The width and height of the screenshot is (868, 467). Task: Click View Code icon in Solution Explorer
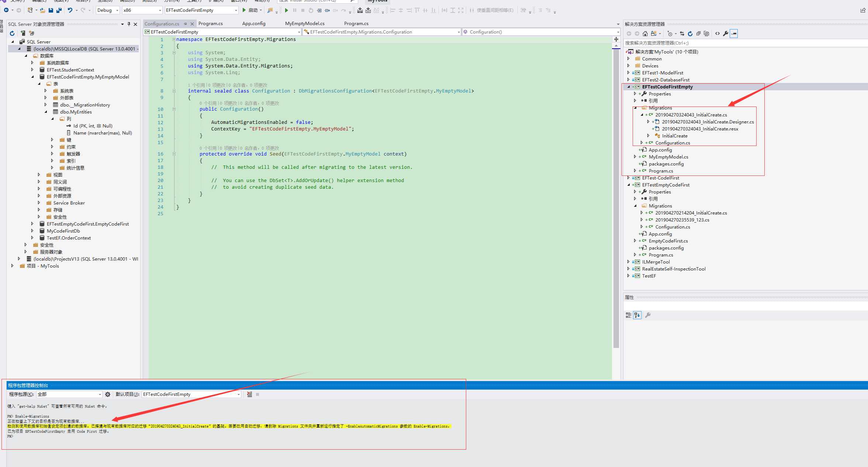[x=717, y=34]
